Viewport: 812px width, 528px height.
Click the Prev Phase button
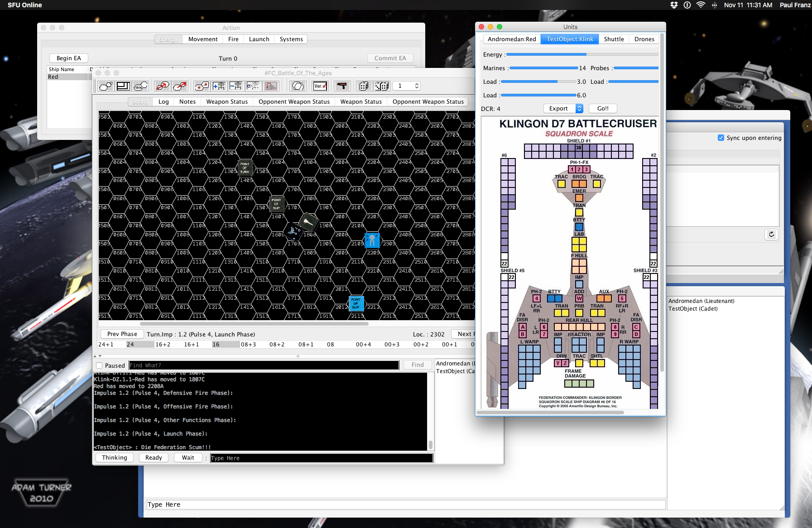point(122,334)
